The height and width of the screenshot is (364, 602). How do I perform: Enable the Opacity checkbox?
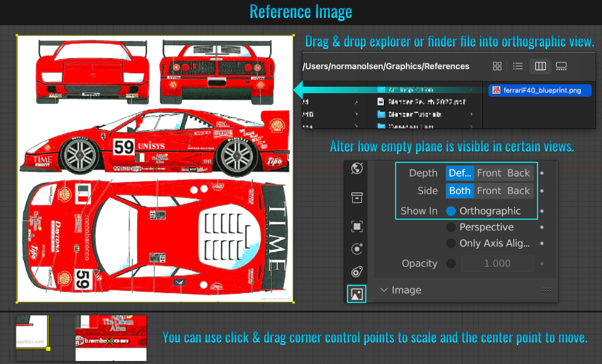(451, 263)
